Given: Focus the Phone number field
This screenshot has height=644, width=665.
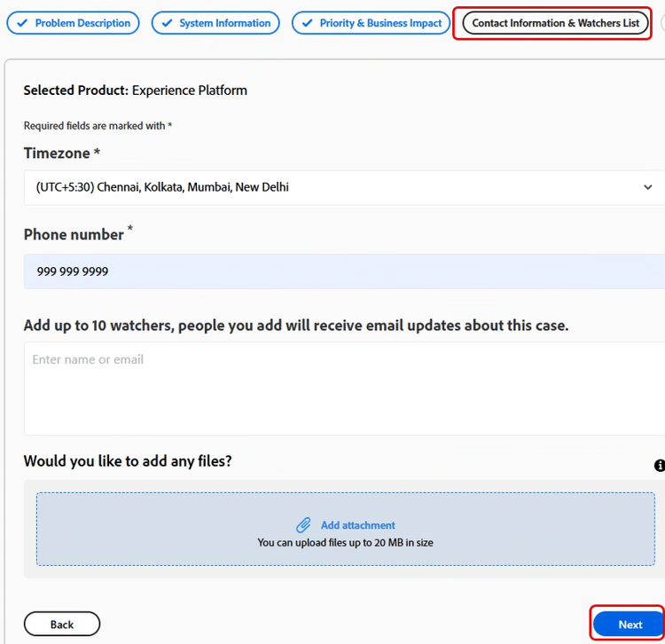Looking at the screenshot, I should (344, 271).
